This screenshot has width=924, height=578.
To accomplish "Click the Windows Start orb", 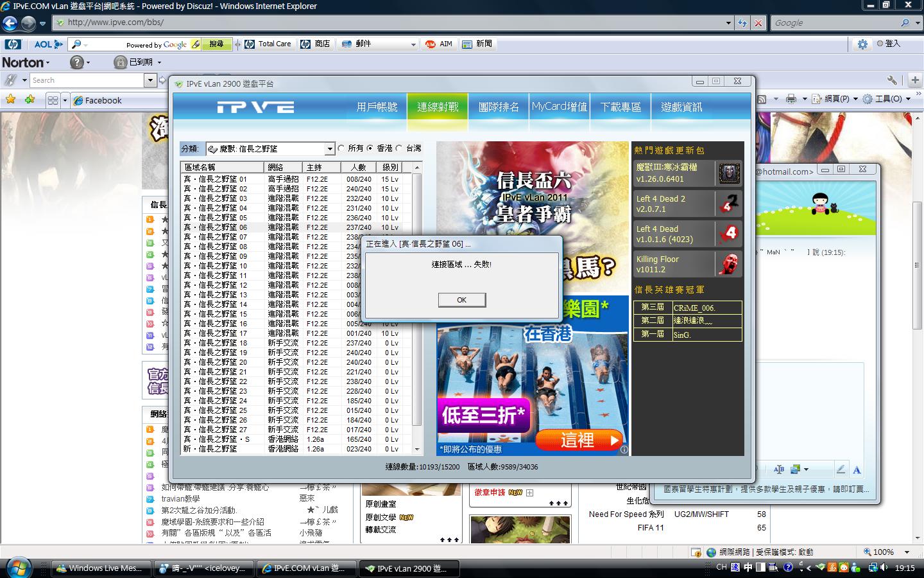I will click(18, 568).
